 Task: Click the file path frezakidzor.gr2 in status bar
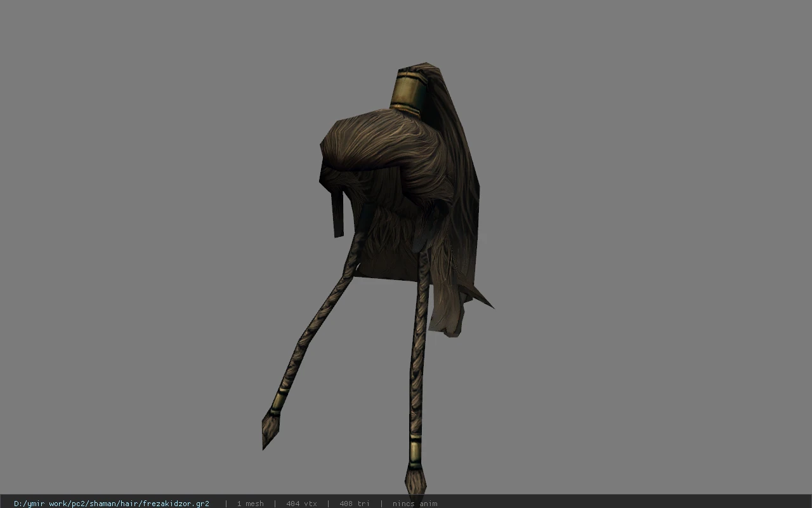(x=112, y=504)
